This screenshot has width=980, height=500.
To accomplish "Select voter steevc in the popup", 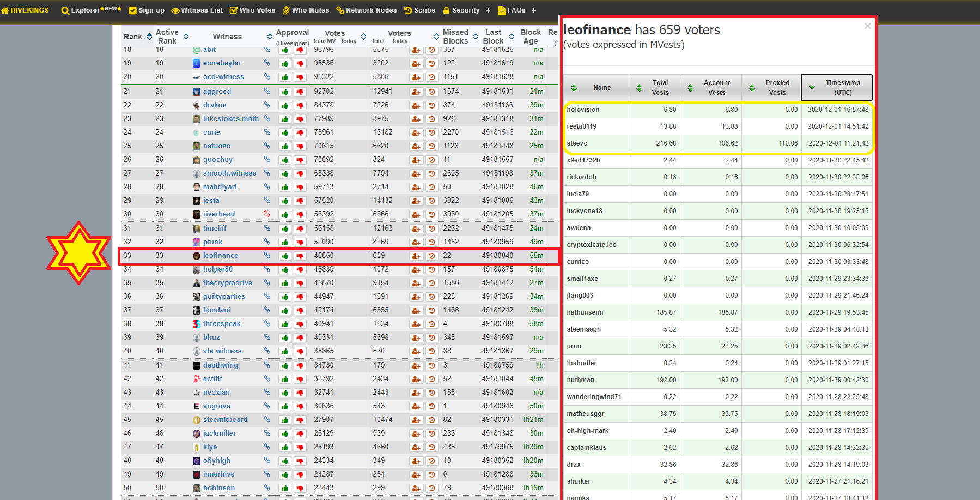I will 577,143.
